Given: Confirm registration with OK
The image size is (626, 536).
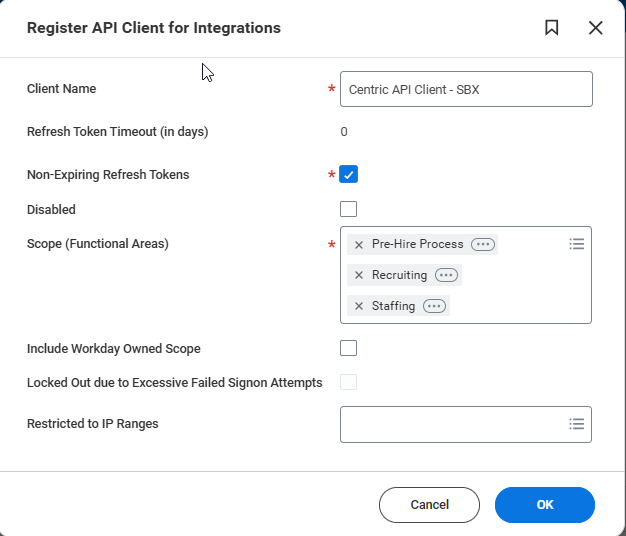Looking at the screenshot, I should click(x=545, y=505).
